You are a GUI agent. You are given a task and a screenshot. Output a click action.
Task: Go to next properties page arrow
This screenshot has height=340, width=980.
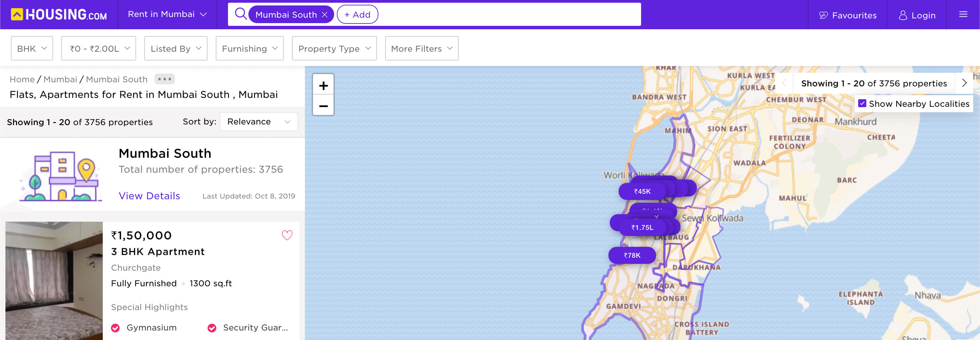(964, 83)
